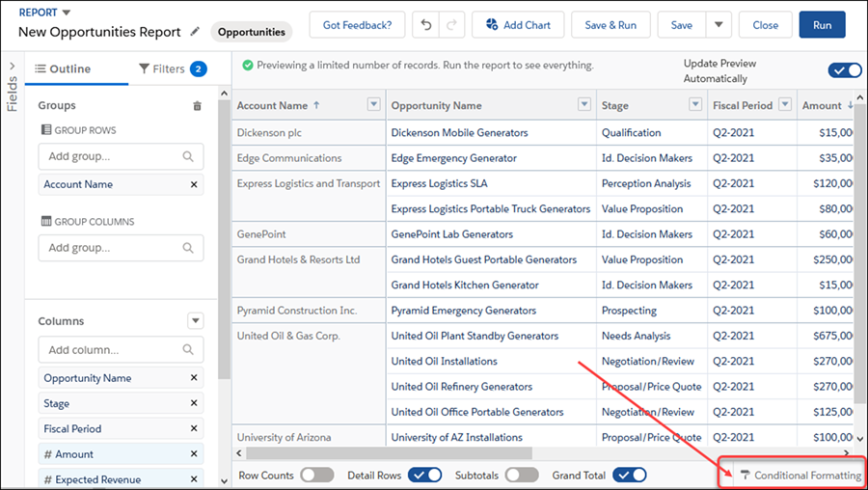This screenshot has width=868, height=490.
Task: Click Grand Hotels & Resorts Ltd account
Action: (298, 259)
